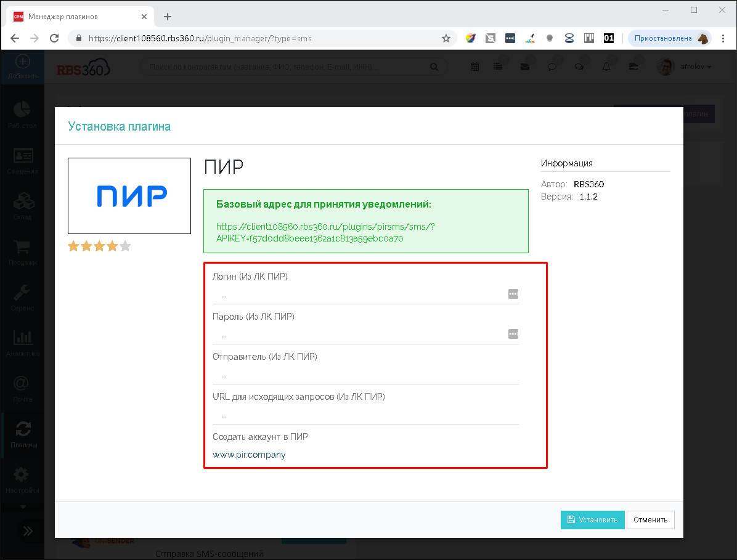Open the task list icon in the header
The width and height of the screenshot is (737, 560).
[x=498, y=67]
